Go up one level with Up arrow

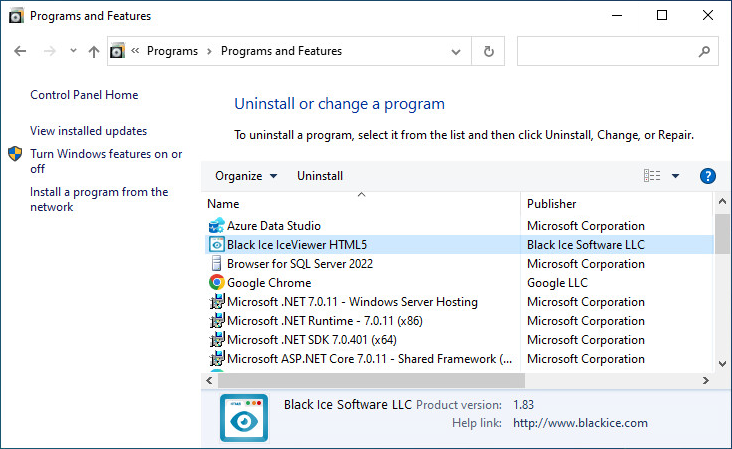click(94, 51)
